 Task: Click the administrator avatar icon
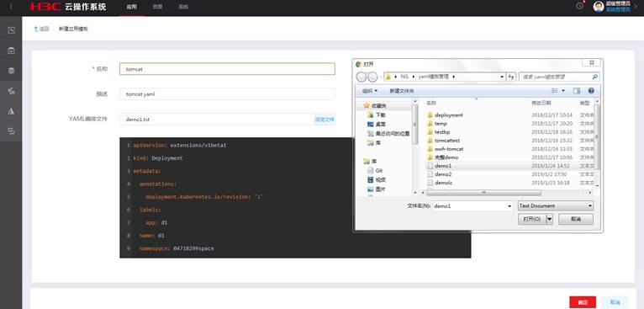point(599,6)
